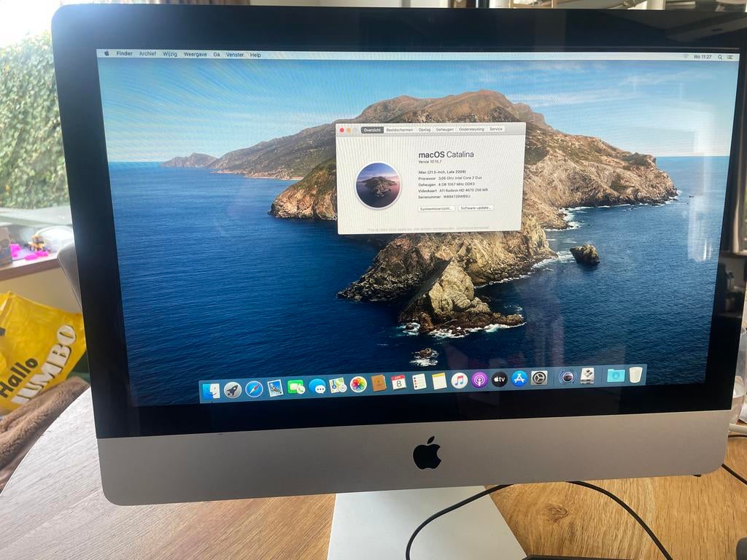Click the Serienummer line
747x560 pixels.
click(444, 197)
